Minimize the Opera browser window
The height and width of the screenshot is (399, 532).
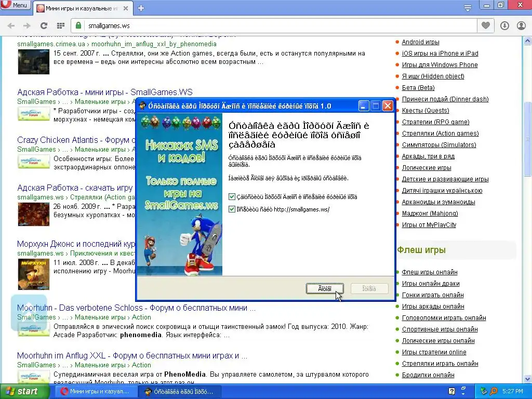pyautogui.click(x=486, y=5)
